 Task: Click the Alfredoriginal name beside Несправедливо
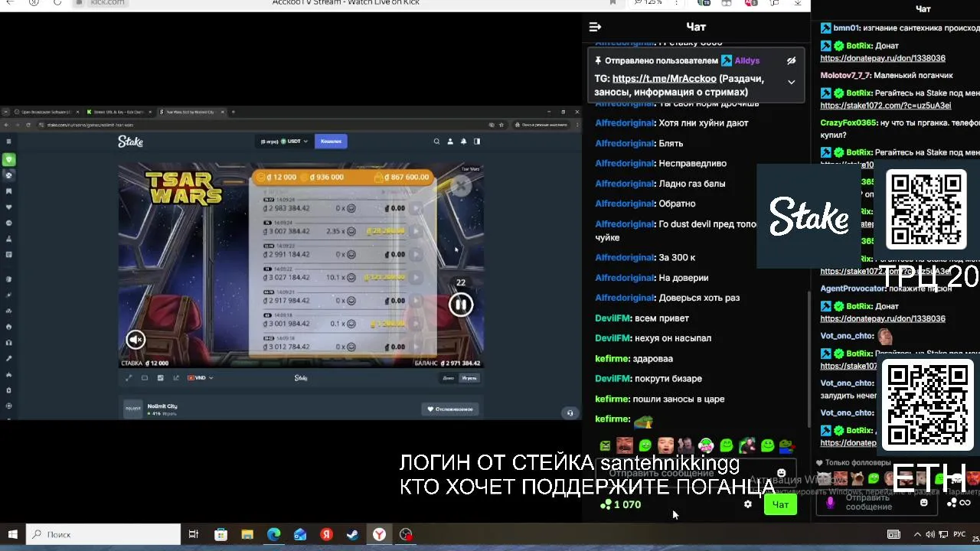point(625,163)
